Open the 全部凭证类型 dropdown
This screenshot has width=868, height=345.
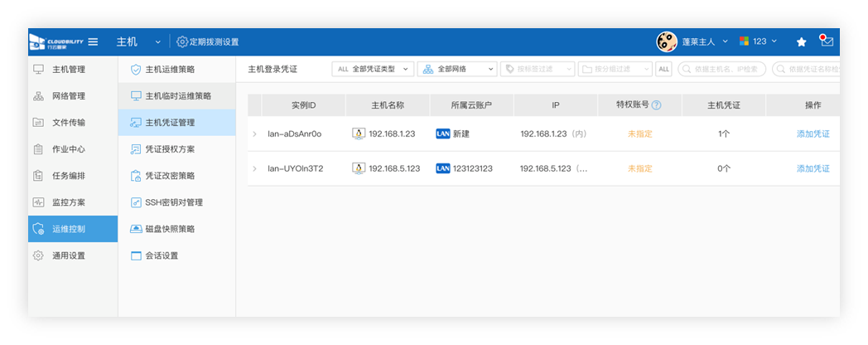point(372,70)
